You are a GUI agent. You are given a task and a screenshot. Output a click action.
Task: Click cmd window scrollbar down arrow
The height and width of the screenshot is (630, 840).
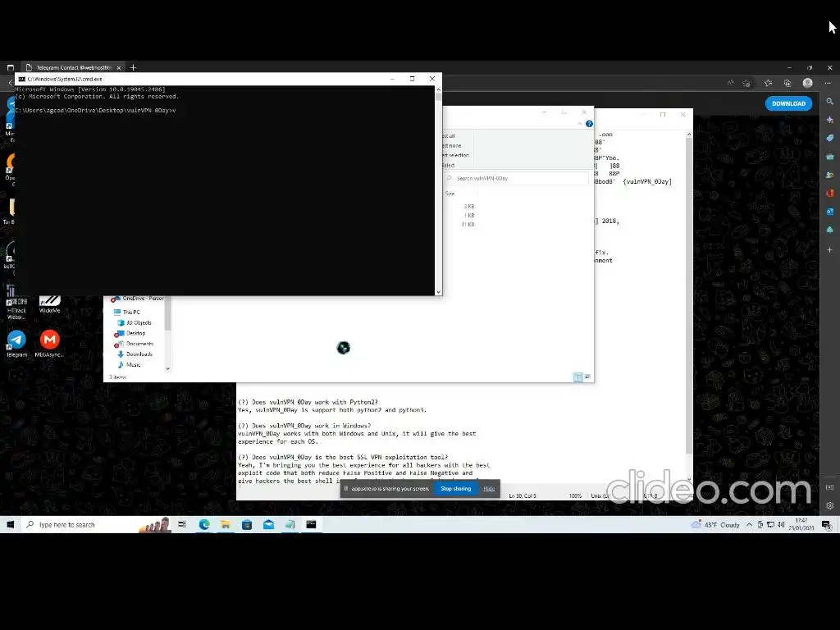(x=439, y=292)
